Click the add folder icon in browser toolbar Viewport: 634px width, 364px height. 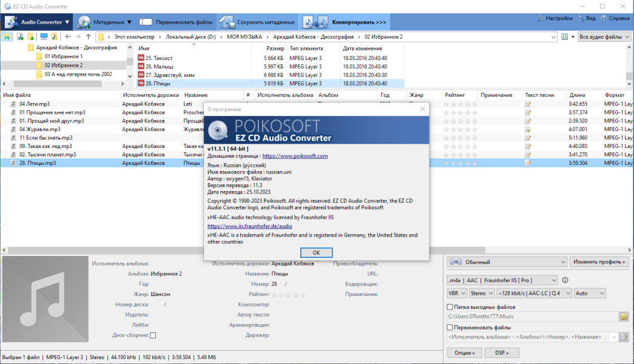click(x=30, y=37)
